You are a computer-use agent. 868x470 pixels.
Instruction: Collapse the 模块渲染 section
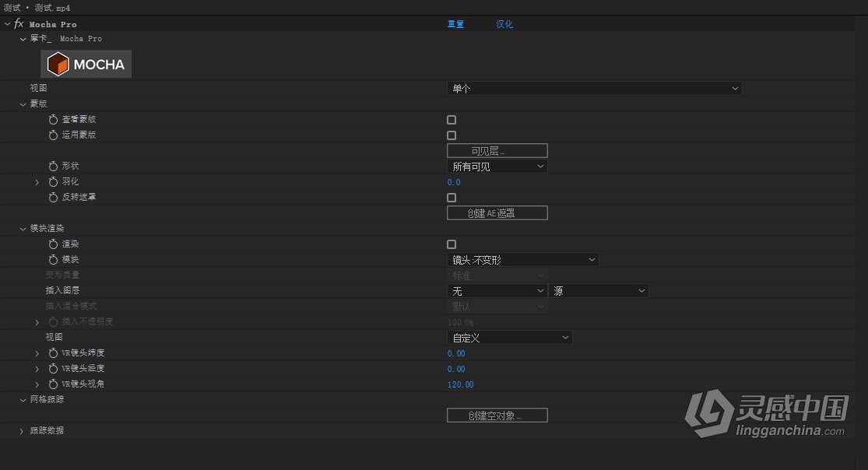tap(23, 229)
